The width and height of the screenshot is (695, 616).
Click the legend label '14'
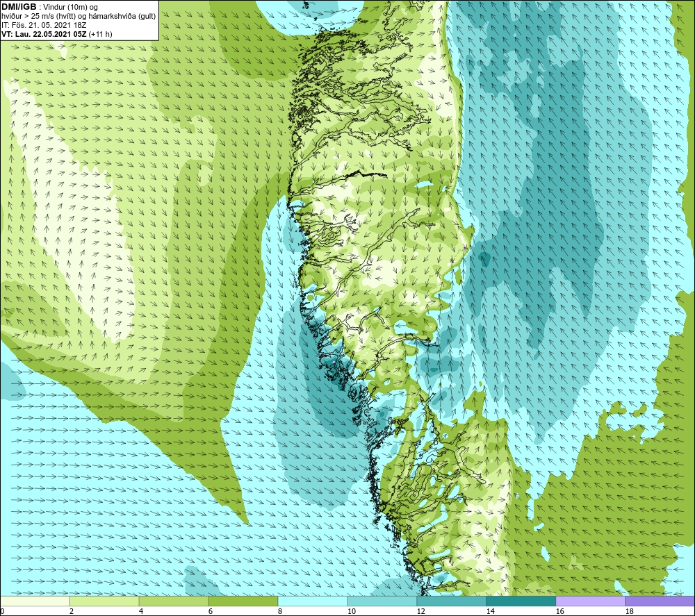click(x=490, y=612)
